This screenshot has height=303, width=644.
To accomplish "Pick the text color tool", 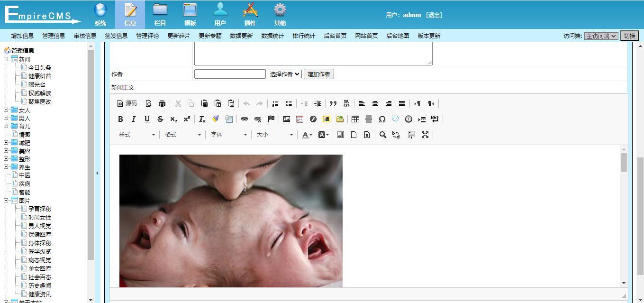I will tap(307, 135).
